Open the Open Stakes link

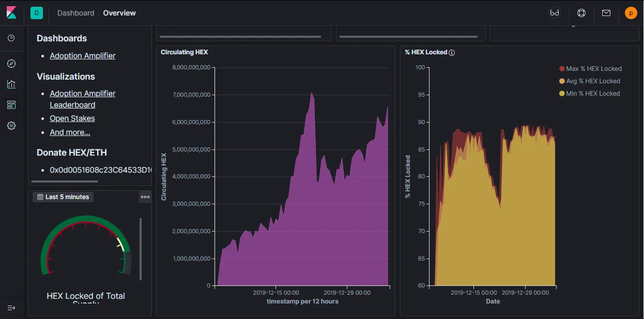(72, 118)
